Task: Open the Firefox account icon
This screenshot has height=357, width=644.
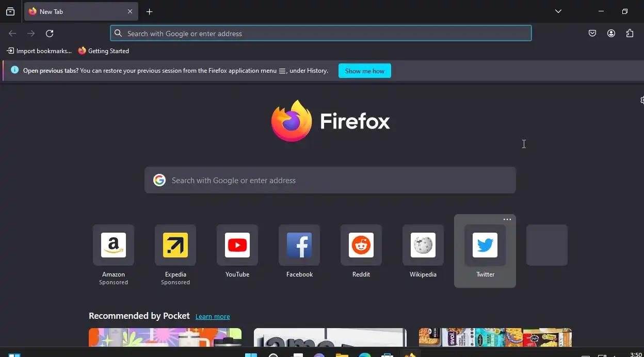Action: click(611, 34)
